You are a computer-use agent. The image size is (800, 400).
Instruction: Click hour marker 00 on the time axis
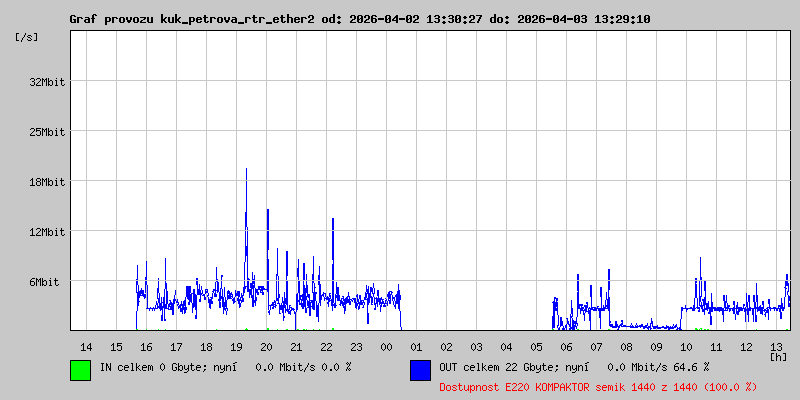click(x=386, y=346)
